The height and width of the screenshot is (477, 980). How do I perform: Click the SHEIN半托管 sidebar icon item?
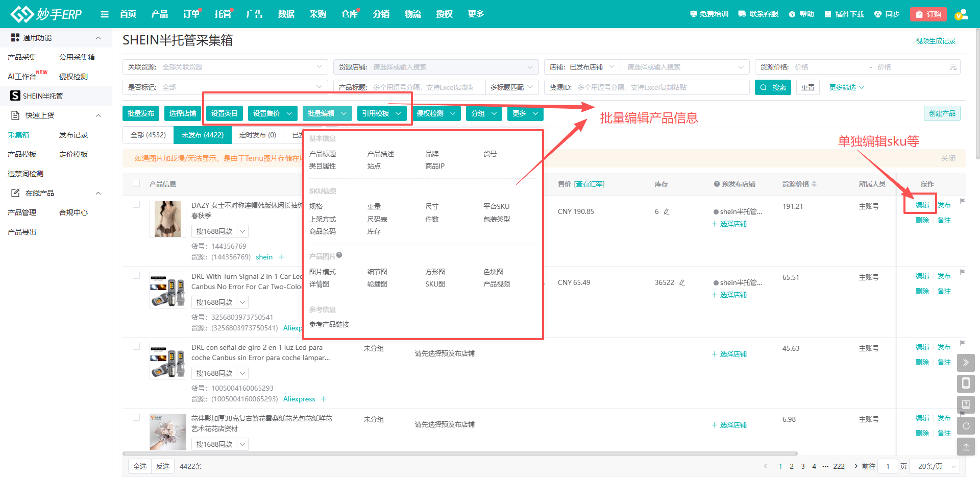point(56,96)
